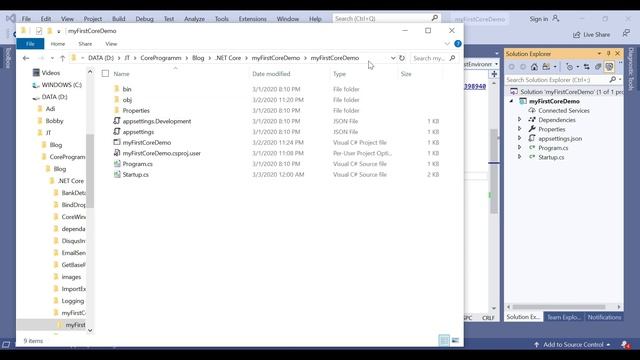This screenshot has height=360, width=640.
Task: Sort files by Date modified column
Action: 271,74
